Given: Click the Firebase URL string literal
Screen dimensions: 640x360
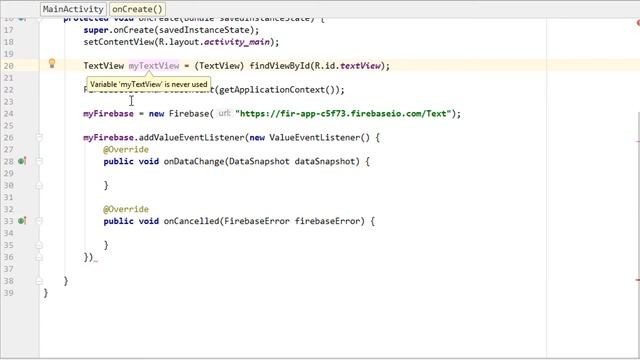Looking at the screenshot, I should (x=343, y=113).
